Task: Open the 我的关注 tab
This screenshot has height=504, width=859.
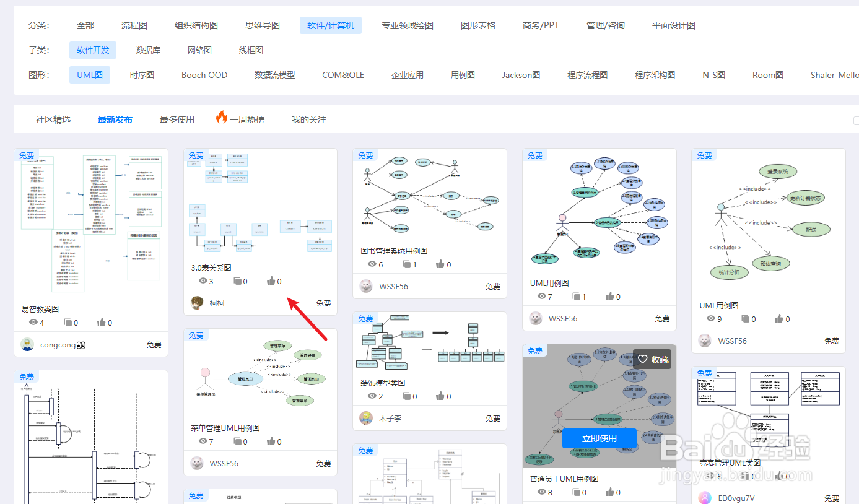Action: point(308,119)
